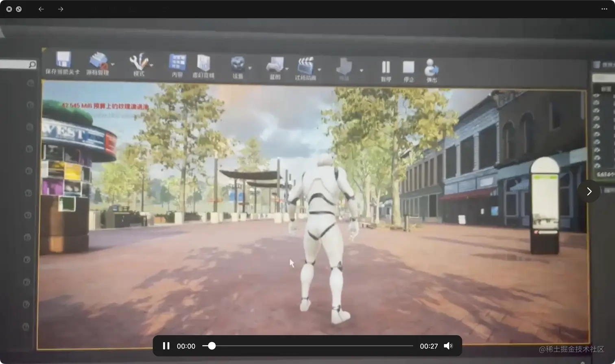Expand the Build options dropdown arrow
The height and width of the screenshot is (364, 615).
coord(361,70)
